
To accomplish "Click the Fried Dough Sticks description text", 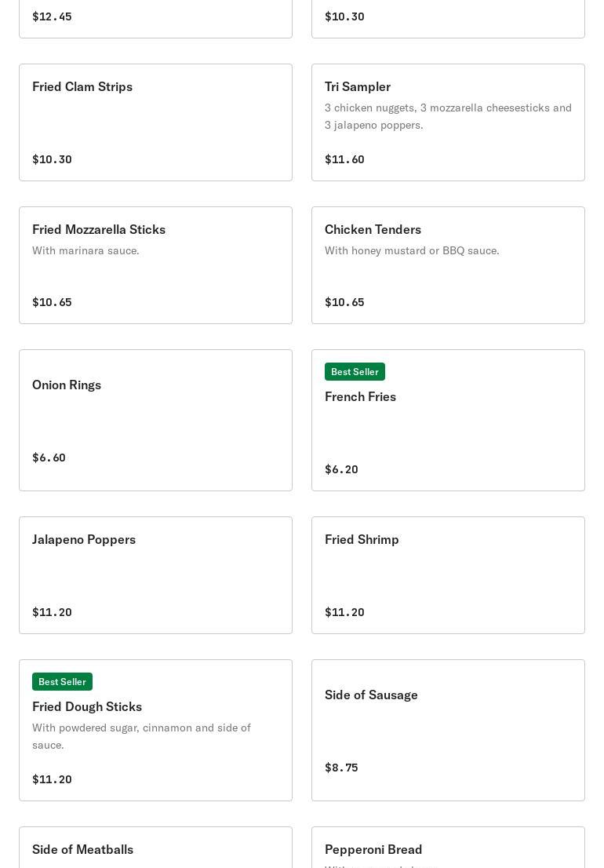I will pos(141,736).
